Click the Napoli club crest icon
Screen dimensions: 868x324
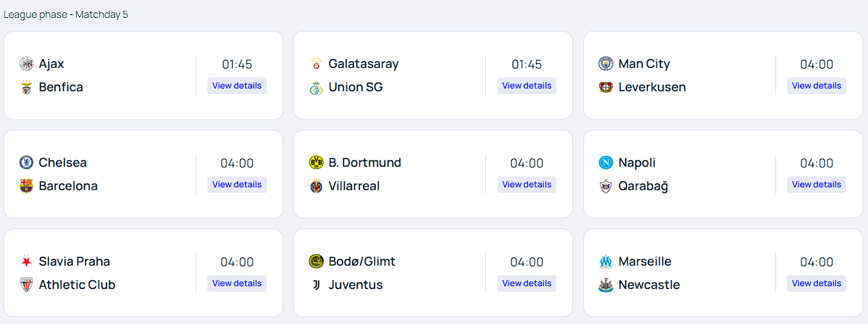point(605,163)
